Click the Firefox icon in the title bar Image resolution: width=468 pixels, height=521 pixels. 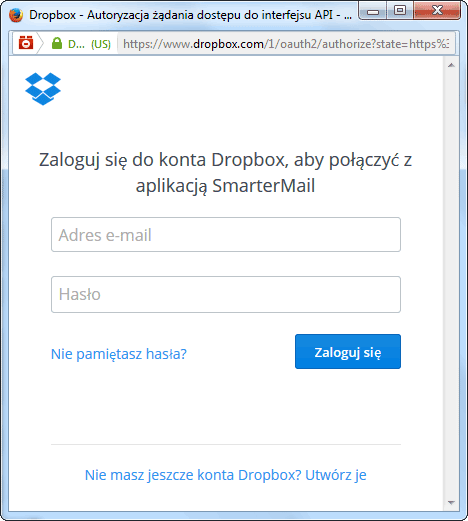coord(16,15)
